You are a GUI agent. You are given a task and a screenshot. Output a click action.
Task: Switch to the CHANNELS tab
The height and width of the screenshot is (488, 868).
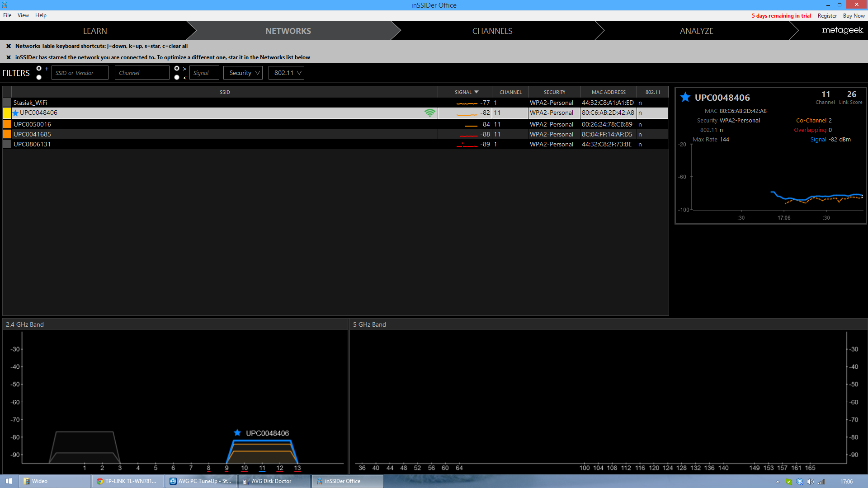(492, 31)
